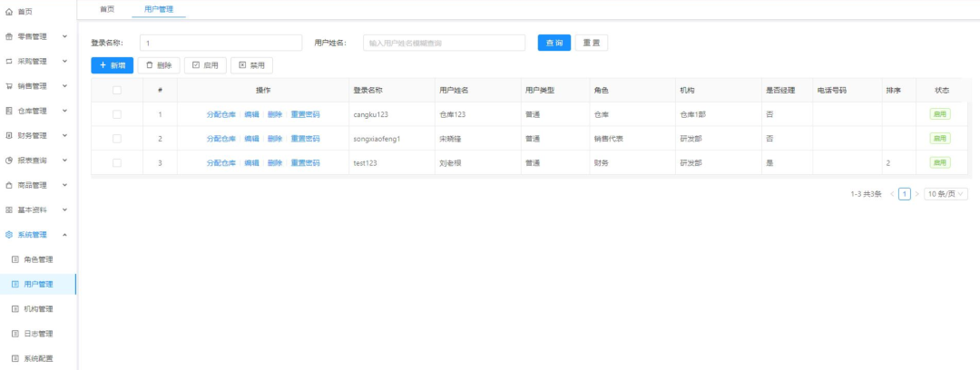Click the 用户姓名 search input field
This screenshot has width=980, height=370.
click(x=444, y=43)
